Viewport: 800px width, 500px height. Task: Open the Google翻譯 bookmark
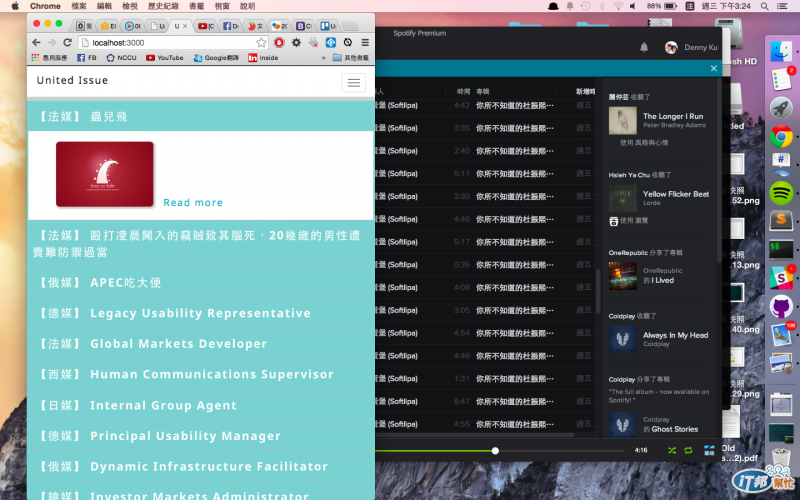pos(216,58)
